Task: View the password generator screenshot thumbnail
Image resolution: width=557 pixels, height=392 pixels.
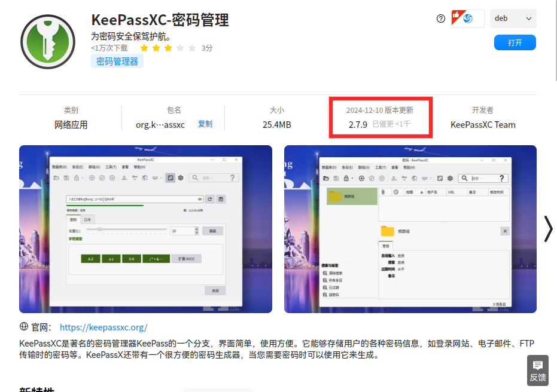Action: click(145, 229)
